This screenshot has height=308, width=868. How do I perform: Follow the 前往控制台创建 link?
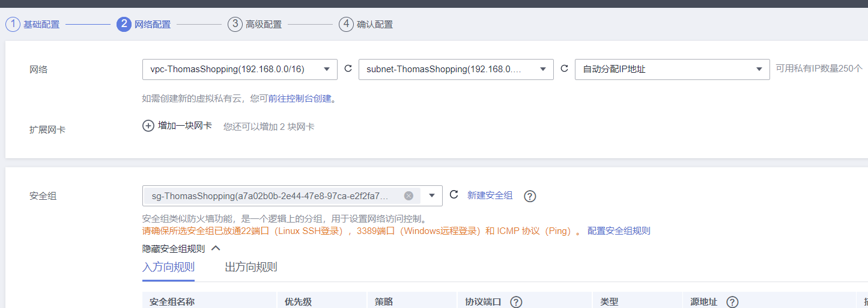click(x=300, y=98)
